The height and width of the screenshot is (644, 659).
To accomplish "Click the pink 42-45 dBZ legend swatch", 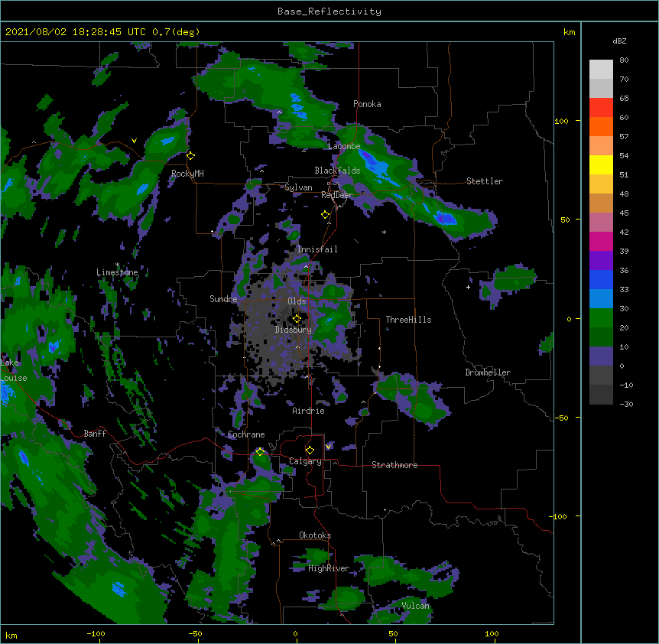I will [601, 223].
